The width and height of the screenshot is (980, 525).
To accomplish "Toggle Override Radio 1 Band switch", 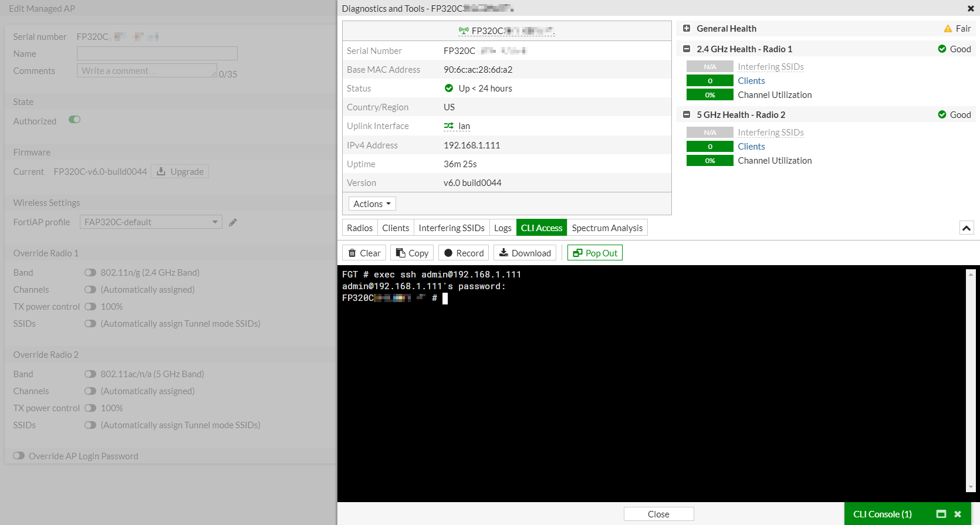I will (x=90, y=273).
